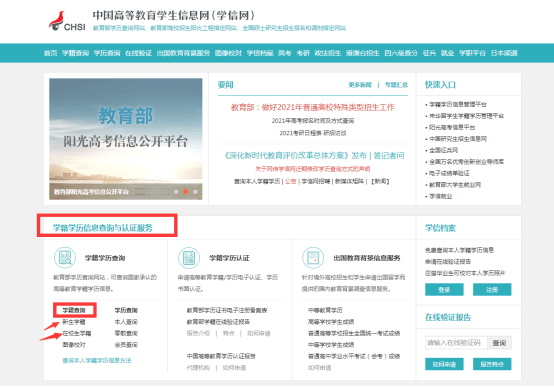Screen dimensions: 554x387
Task: Open 全国征兵网 quick link
Action: (443, 150)
